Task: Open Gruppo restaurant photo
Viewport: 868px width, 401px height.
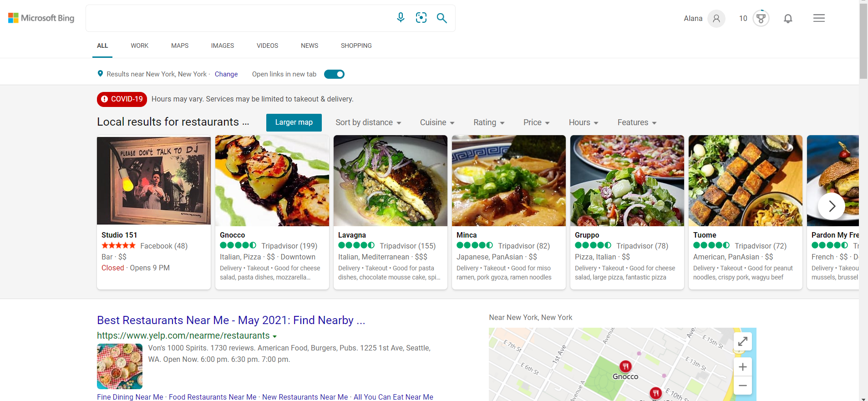Action: [x=627, y=181]
